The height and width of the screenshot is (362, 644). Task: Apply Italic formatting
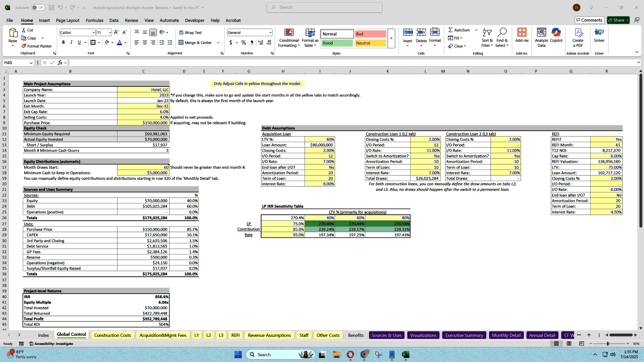click(71, 42)
